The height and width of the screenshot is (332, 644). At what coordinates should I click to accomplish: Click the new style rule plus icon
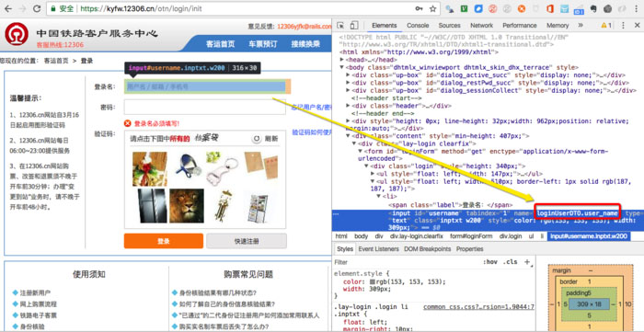527,262
